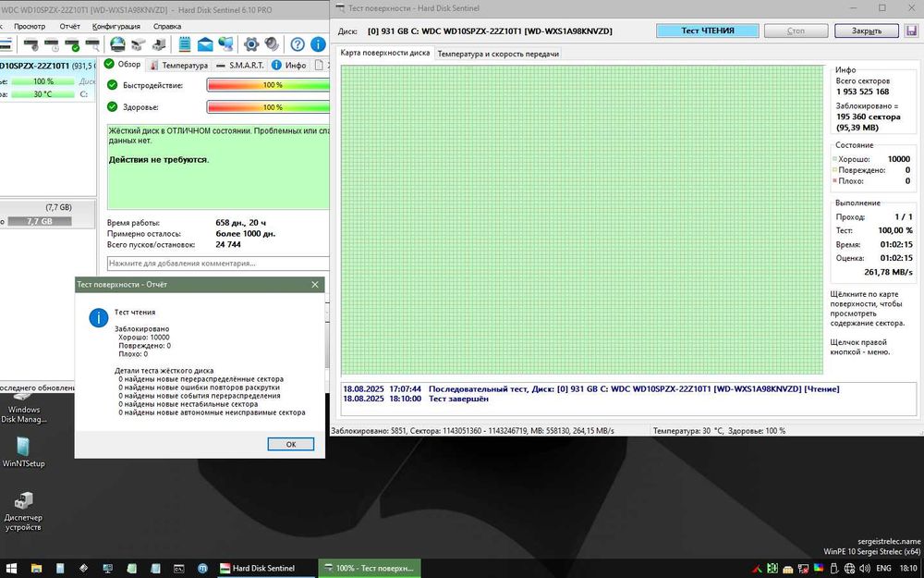Click the blue envelope e-mail icon
Viewport: 924px width, 578px height.
(x=205, y=44)
